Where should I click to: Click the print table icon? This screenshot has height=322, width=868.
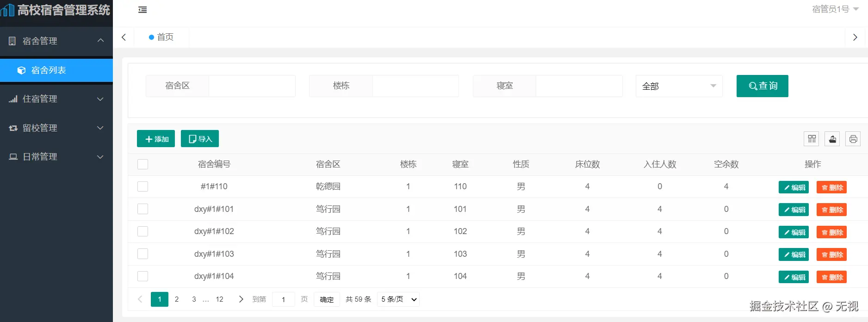[853, 139]
